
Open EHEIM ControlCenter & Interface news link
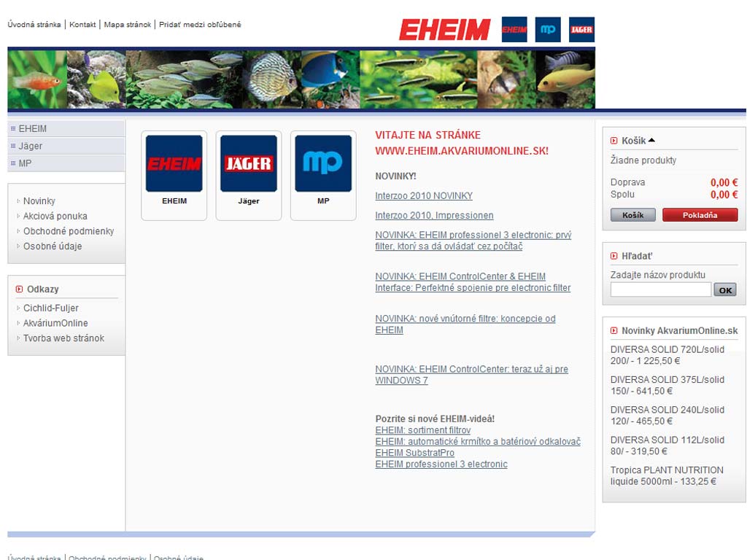click(x=473, y=282)
